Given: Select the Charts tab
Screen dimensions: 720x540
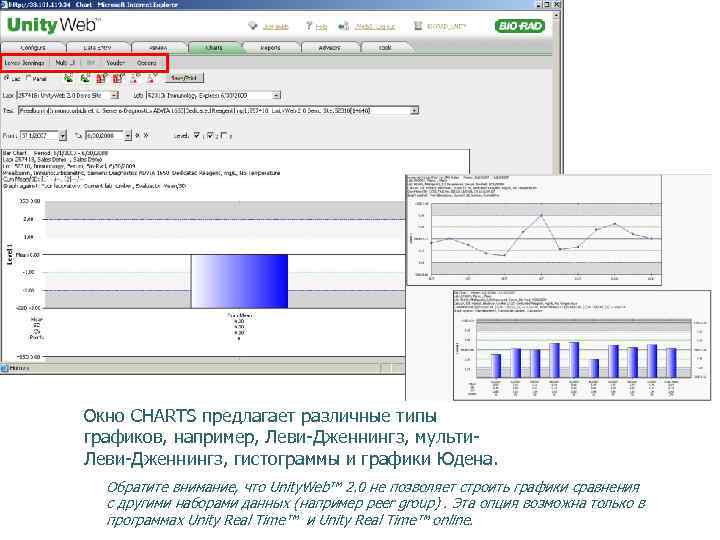Looking at the screenshot, I should pos(214,48).
